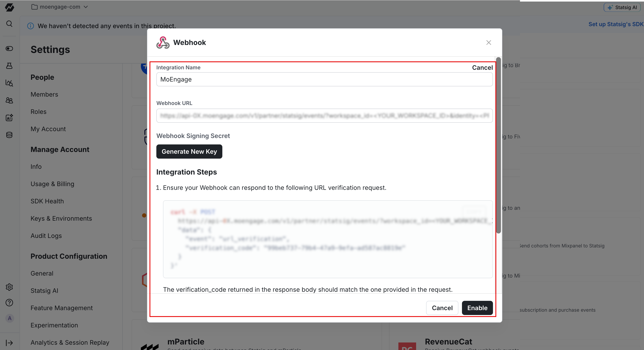Screen dimensions: 644x350
Task: Open Members settings page
Action: (x=44, y=94)
